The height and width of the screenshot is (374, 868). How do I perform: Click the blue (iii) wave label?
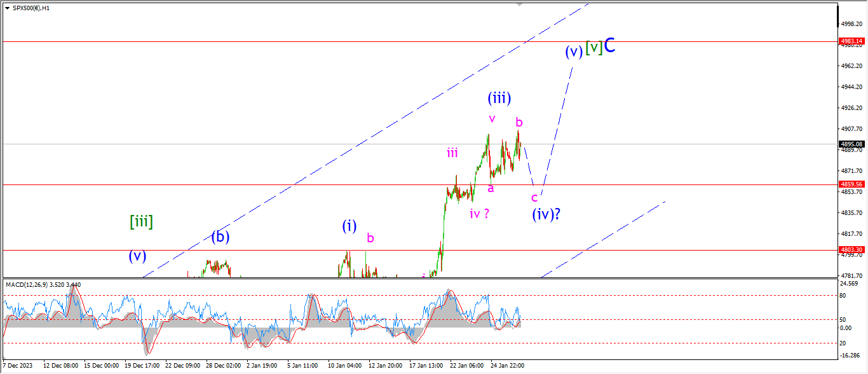pyautogui.click(x=499, y=99)
